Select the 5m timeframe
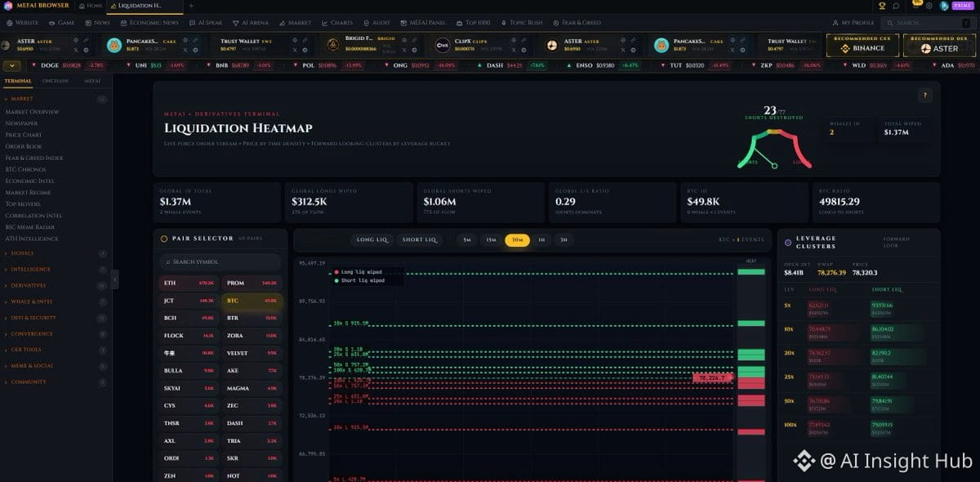Image resolution: width=980 pixels, height=482 pixels. (x=467, y=240)
